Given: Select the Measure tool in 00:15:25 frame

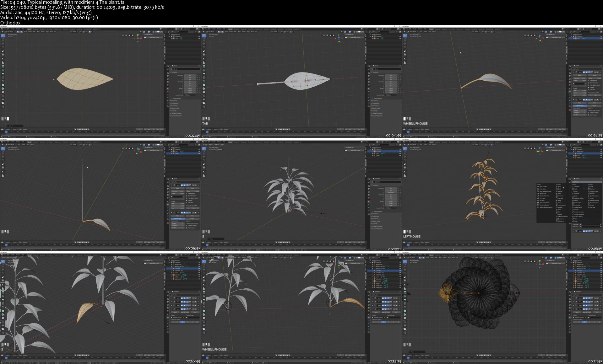Looking at the screenshot, I should [x=405, y=175].
